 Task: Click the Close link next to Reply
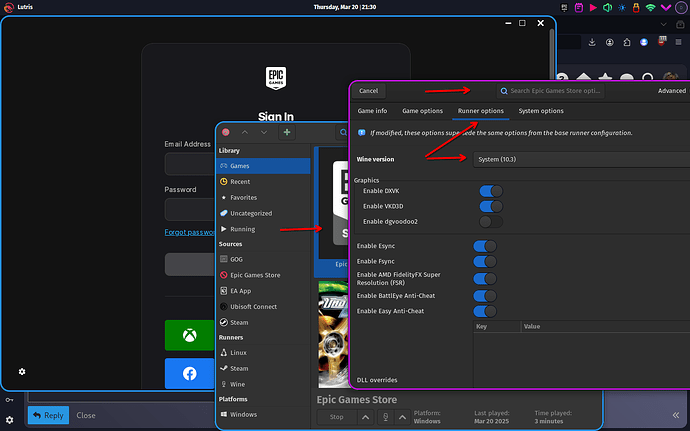coord(86,415)
